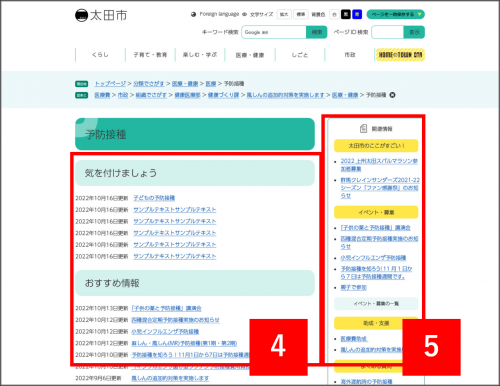Image resolution: width=500 pixels, height=386 pixels.
Task: Open 小児インフルエンザ予防接種 in main list
Action: coord(165,332)
